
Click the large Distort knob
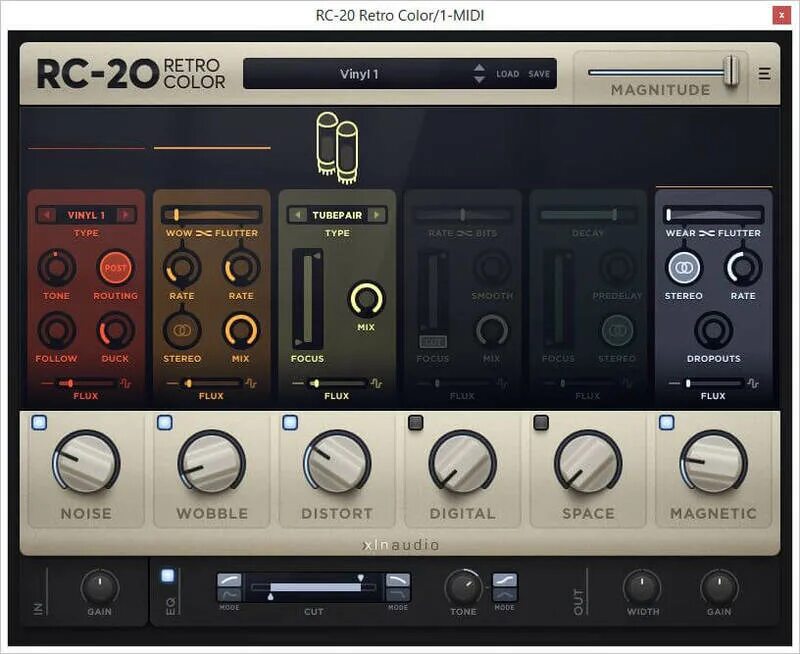337,463
